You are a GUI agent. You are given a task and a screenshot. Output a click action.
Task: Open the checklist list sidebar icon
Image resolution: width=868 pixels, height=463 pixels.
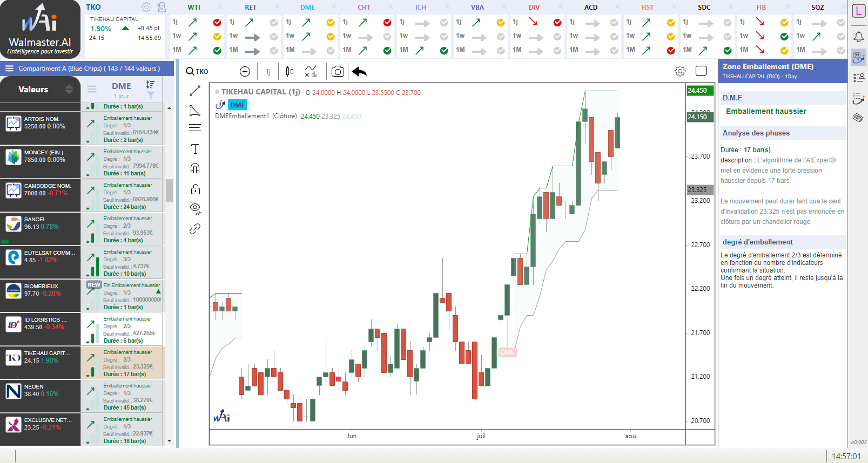(x=858, y=78)
